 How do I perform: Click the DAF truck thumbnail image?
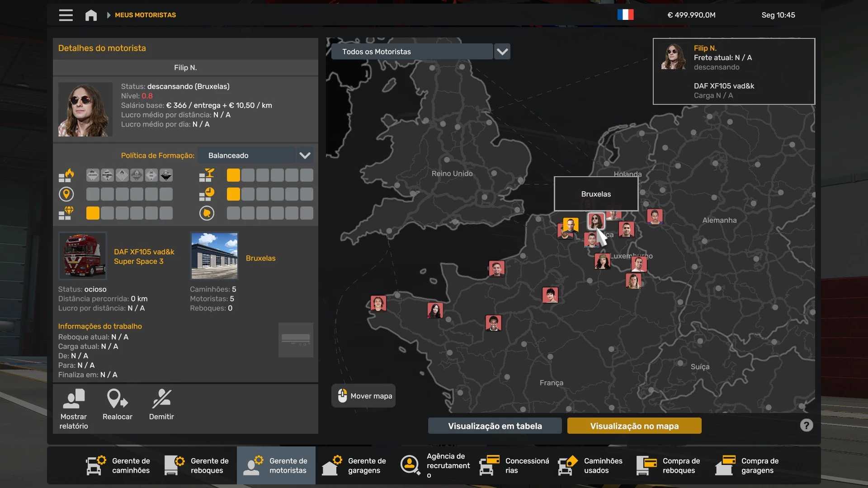tap(83, 256)
